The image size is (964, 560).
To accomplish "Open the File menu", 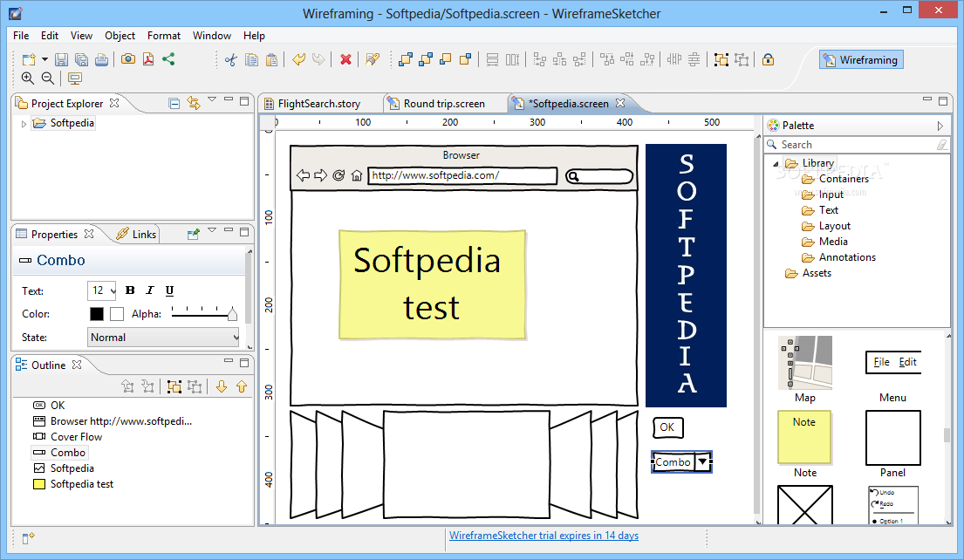I will point(21,36).
